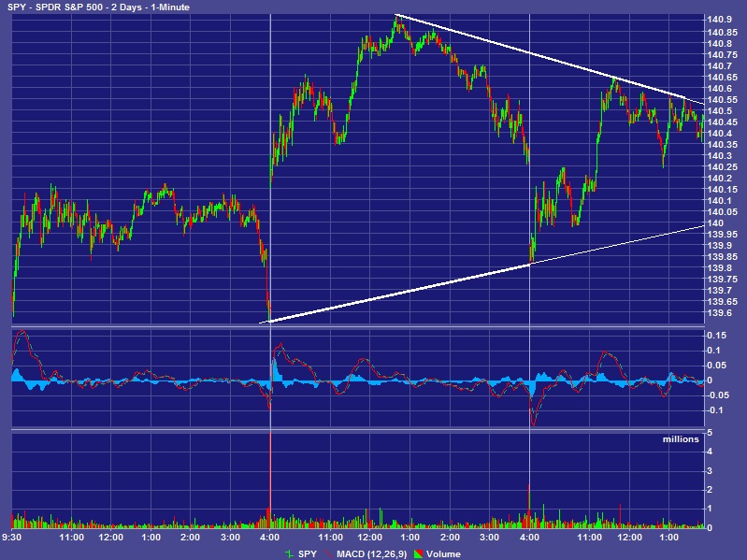Click the -0.05 MACD axis label
747x560 pixels.
click(716, 395)
